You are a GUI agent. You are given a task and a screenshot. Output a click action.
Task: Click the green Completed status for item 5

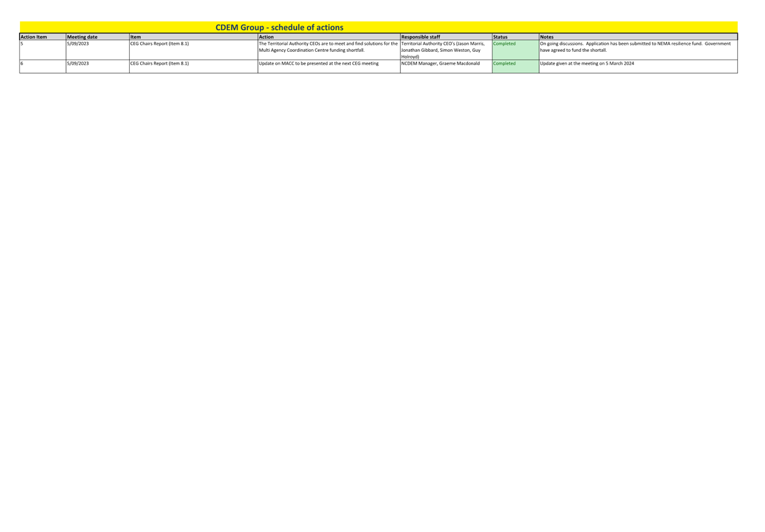[503, 43]
